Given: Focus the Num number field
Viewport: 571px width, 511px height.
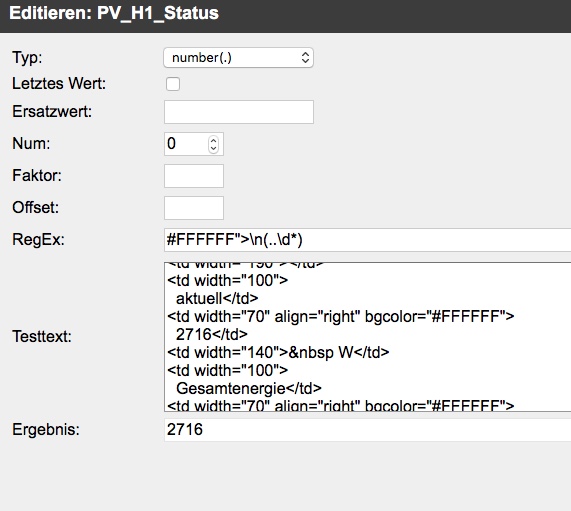Looking at the screenshot, I should tap(194, 144).
